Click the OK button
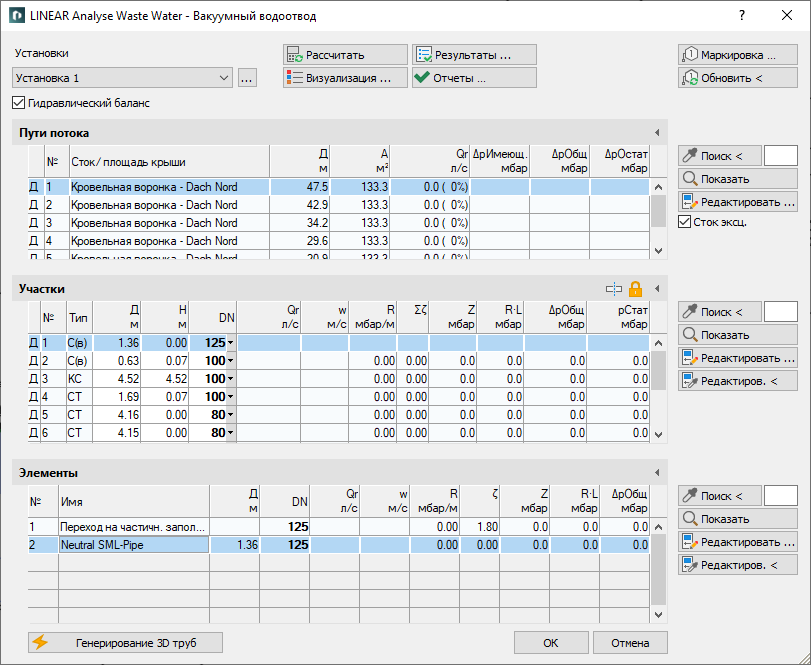This screenshot has height=665, width=811. pyautogui.click(x=551, y=643)
